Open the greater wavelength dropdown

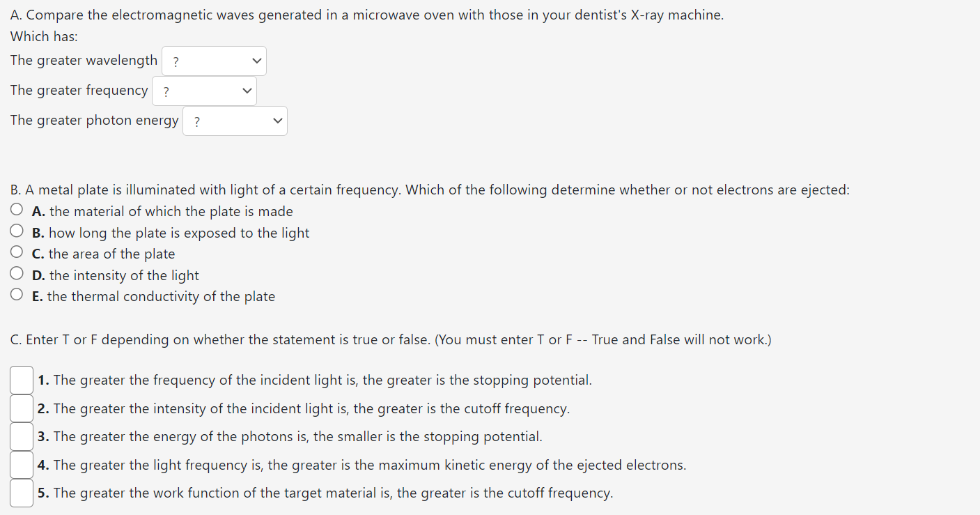[x=214, y=61]
